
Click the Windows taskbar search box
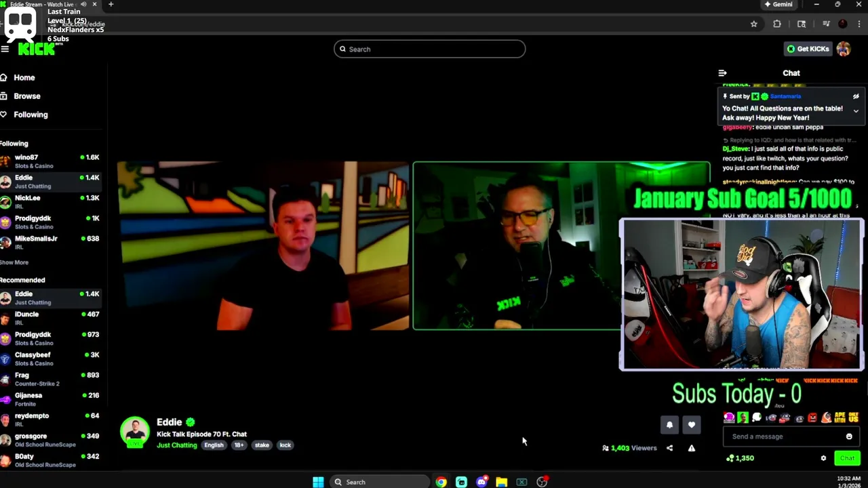[380, 482]
